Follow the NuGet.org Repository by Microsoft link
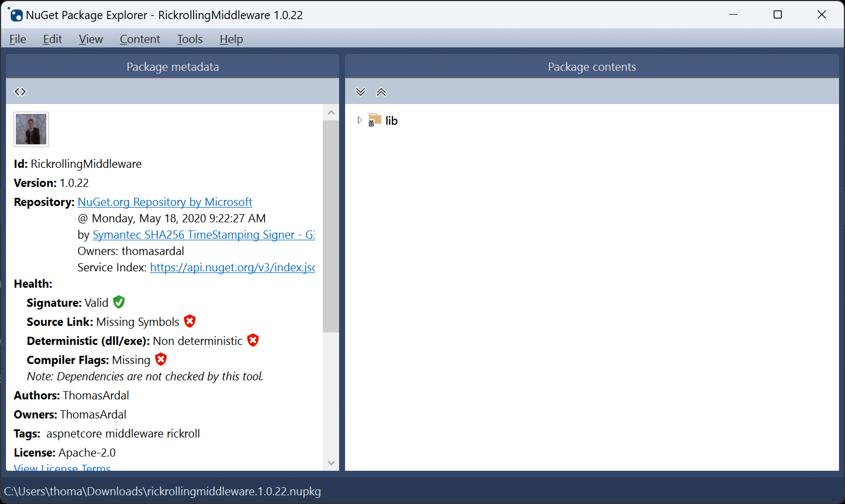The image size is (845, 504). pyautogui.click(x=165, y=202)
